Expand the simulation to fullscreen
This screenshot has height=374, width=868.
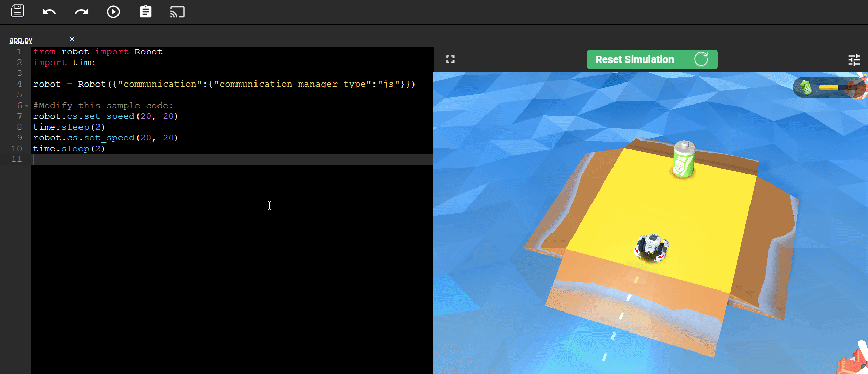[450, 59]
